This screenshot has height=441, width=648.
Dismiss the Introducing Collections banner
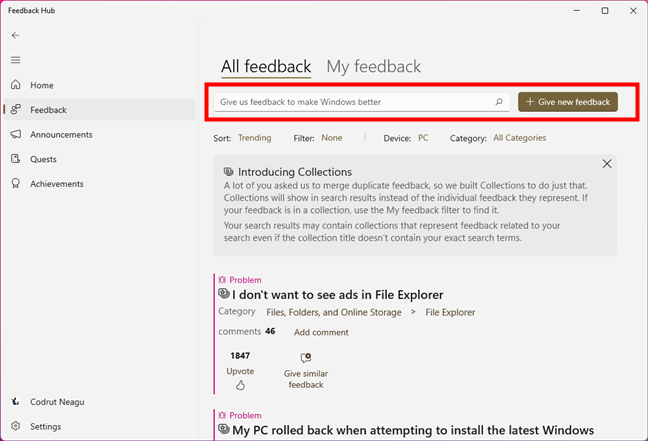[607, 164]
